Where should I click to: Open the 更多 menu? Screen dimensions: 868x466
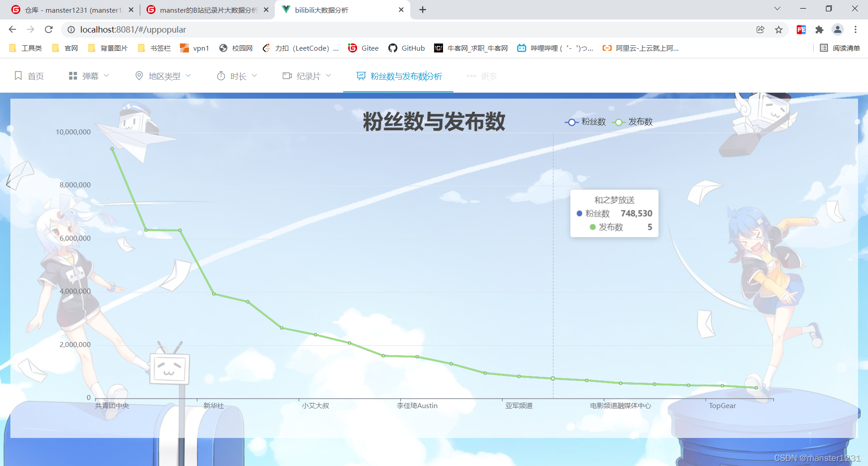point(482,76)
